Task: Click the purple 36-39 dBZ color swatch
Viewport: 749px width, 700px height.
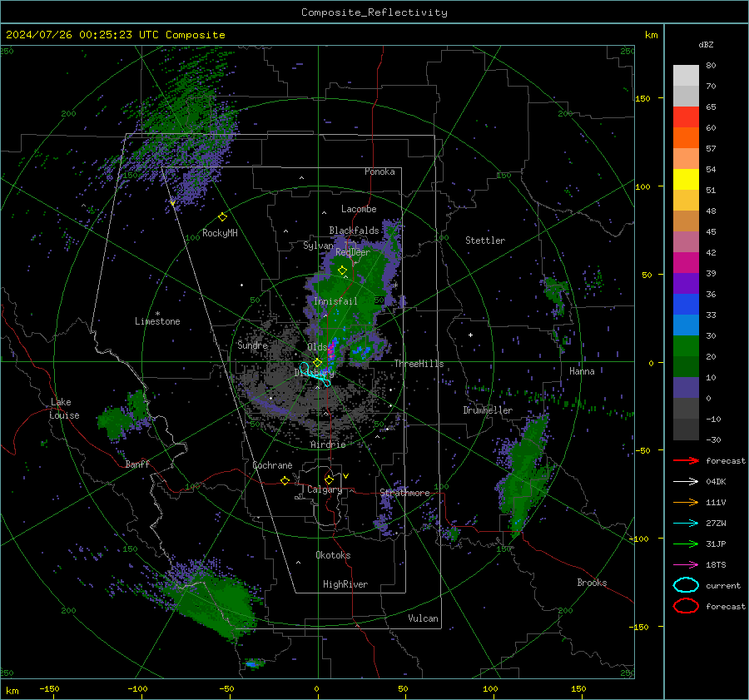Action: pyautogui.click(x=686, y=284)
